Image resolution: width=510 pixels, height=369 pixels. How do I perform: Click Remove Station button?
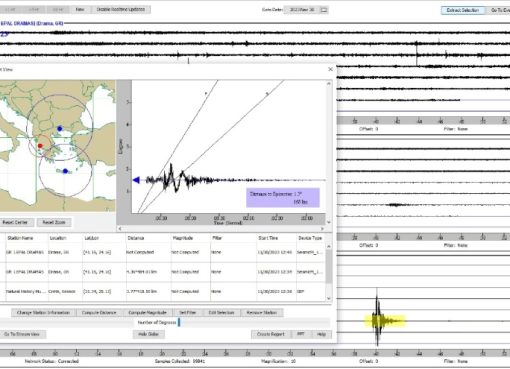[262, 313]
